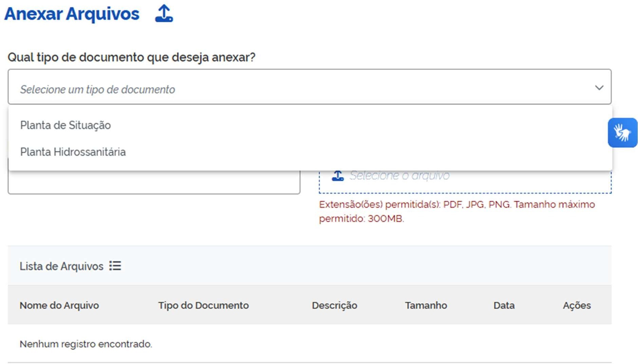Image resolution: width=638 pixels, height=364 pixels.
Task: Click the 'Tamanho' column header
Action: coord(426,305)
